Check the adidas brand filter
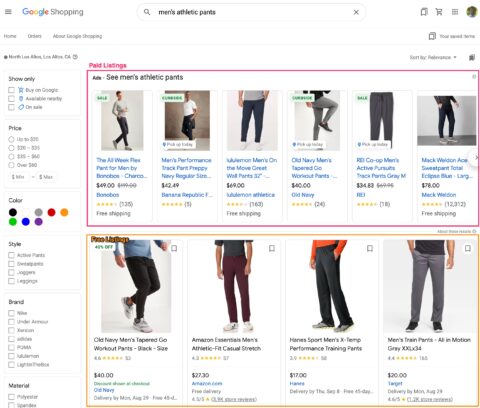 point(11,339)
